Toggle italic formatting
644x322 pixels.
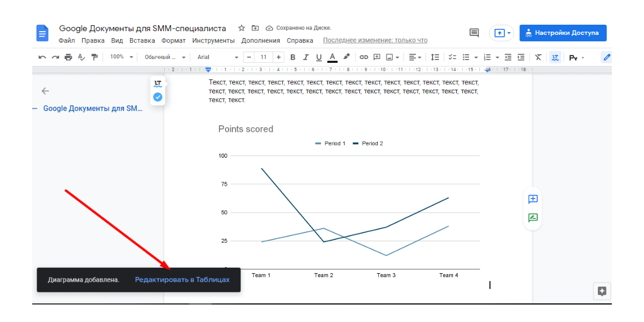pyautogui.click(x=306, y=57)
